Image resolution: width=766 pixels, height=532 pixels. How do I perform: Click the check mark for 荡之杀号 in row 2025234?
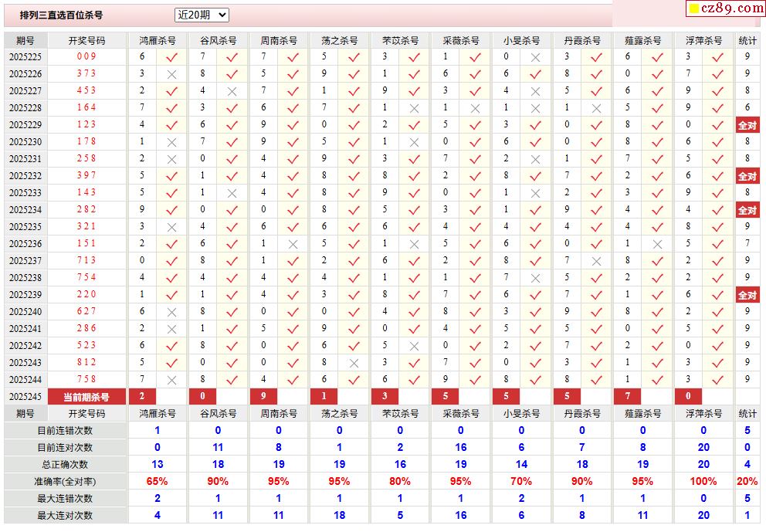354,211
